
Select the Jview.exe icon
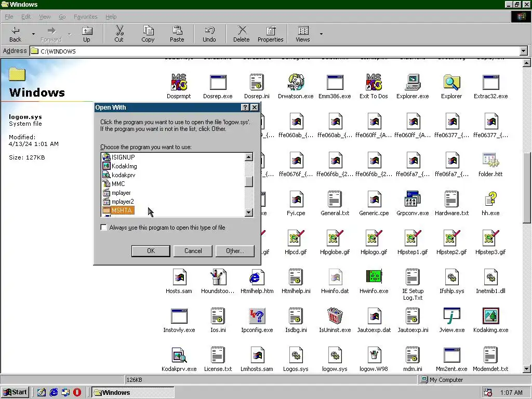451,316
